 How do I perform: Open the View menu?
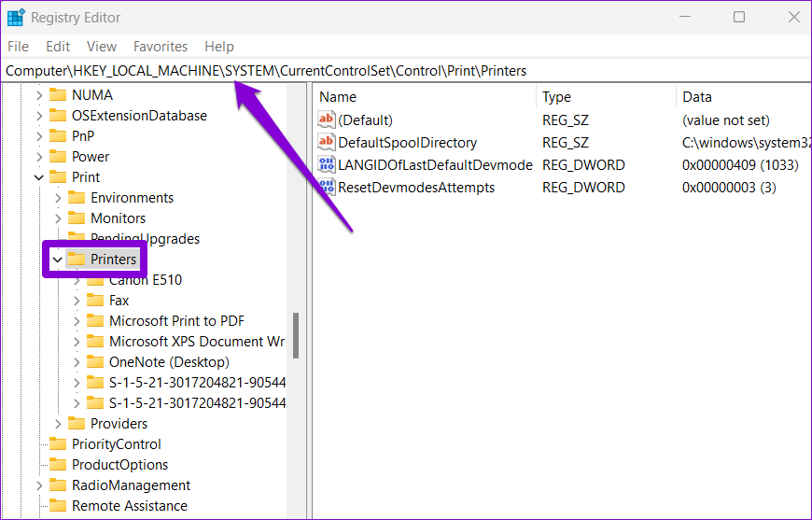[102, 47]
